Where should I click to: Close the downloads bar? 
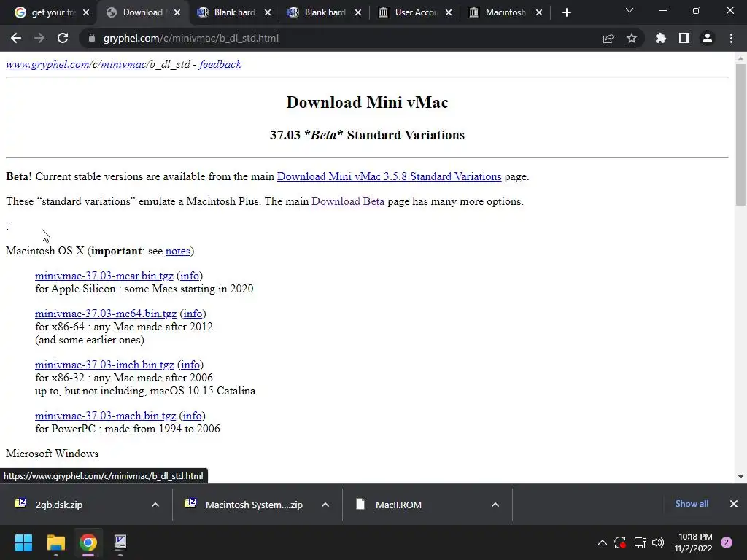click(x=734, y=504)
